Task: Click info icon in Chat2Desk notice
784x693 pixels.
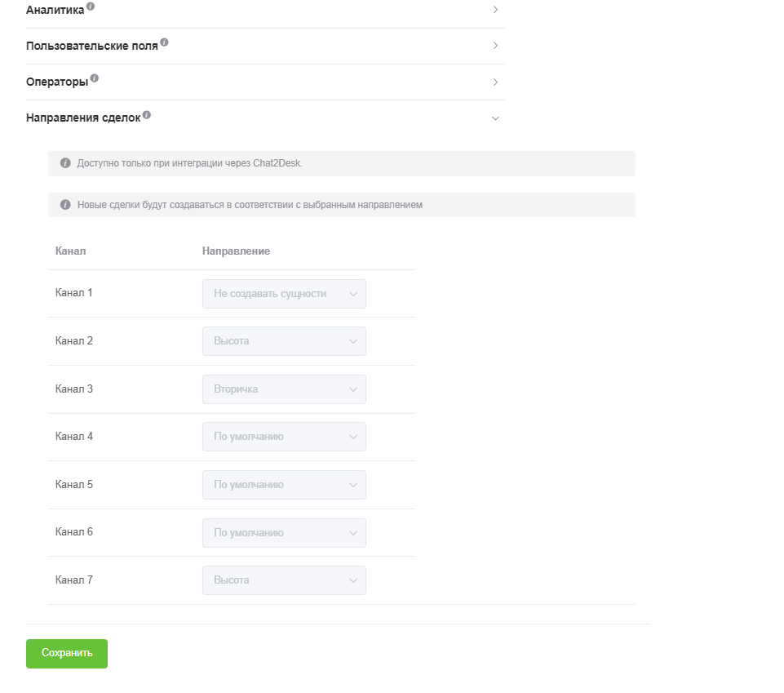Action: point(65,163)
